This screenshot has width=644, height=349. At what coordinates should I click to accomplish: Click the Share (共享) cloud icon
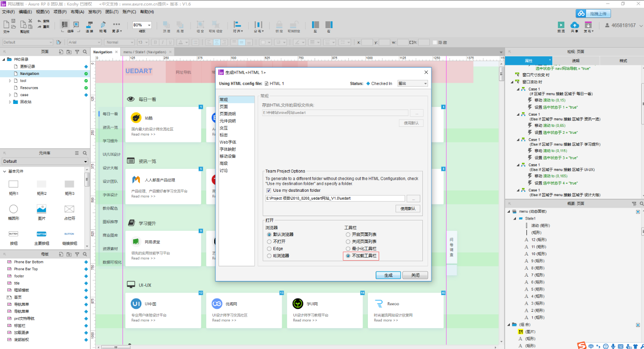click(574, 25)
